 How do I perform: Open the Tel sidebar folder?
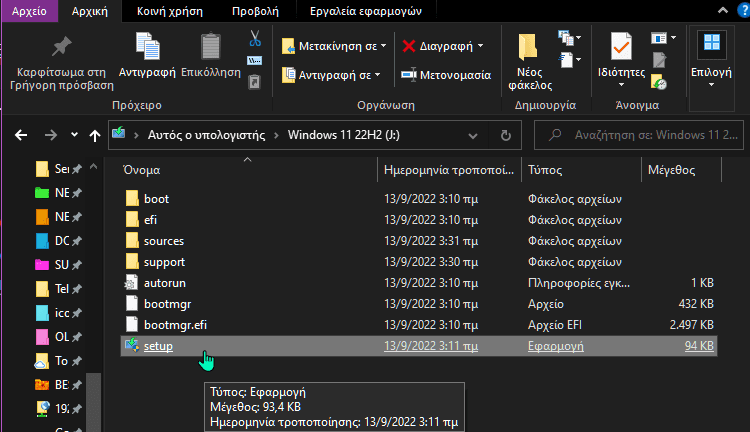[x=58, y=288]
